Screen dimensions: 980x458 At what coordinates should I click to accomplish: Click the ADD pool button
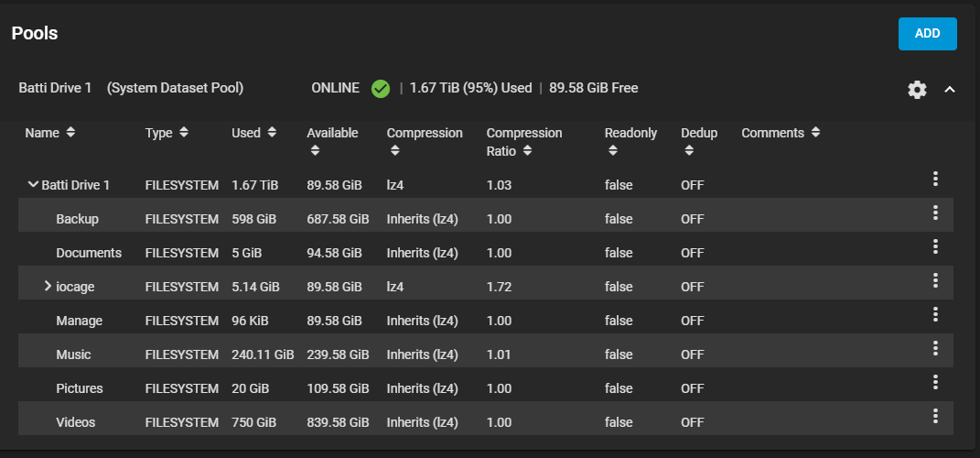point(928,34)
